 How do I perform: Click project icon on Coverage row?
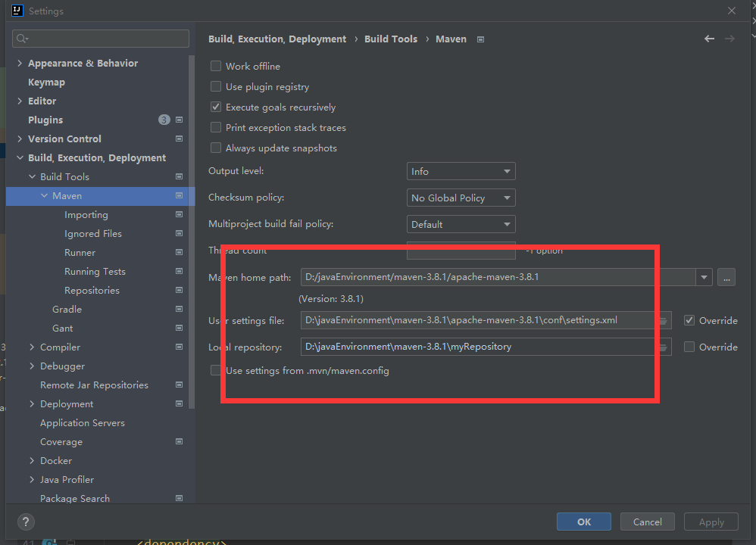tap(179, 442)
